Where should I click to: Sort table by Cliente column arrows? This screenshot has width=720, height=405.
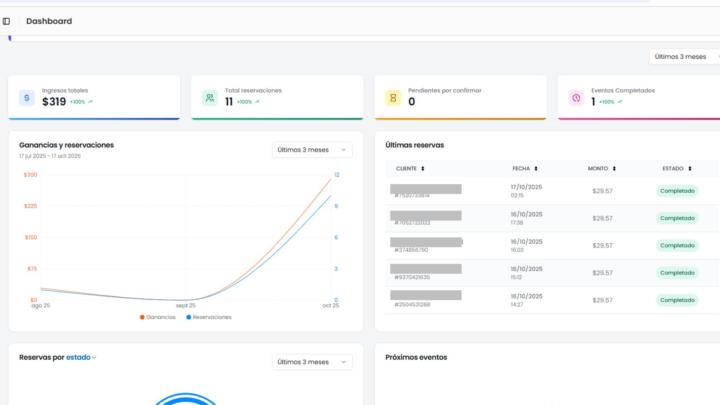(423, 169)
